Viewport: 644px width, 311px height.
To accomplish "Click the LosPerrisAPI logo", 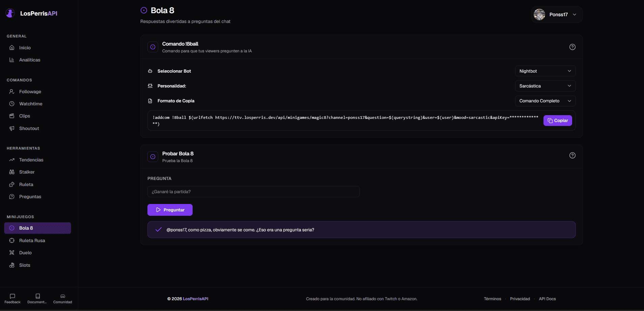I will point(32,14).
